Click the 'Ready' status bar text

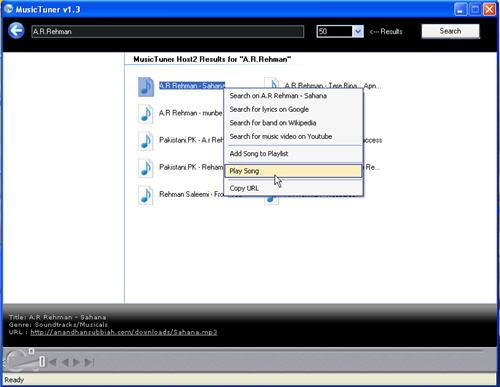pyautogui.click(x=14, y=380)
